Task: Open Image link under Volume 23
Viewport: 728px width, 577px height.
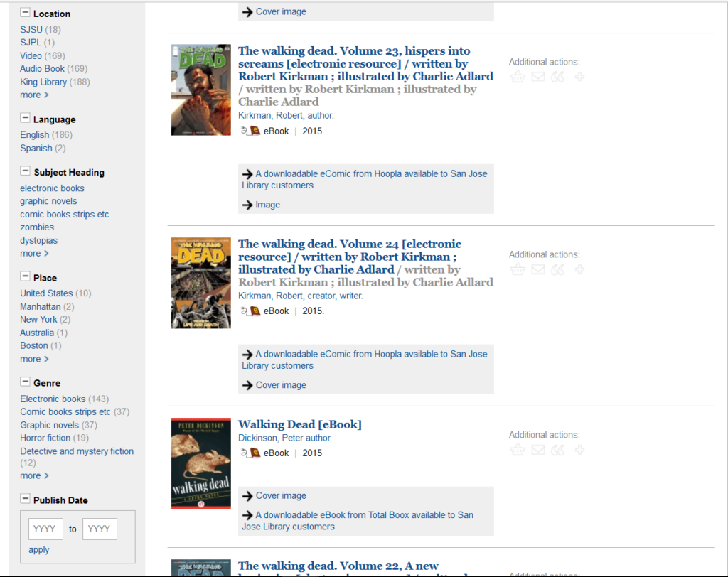Action: pyautogui.click(x=267, y=205)
